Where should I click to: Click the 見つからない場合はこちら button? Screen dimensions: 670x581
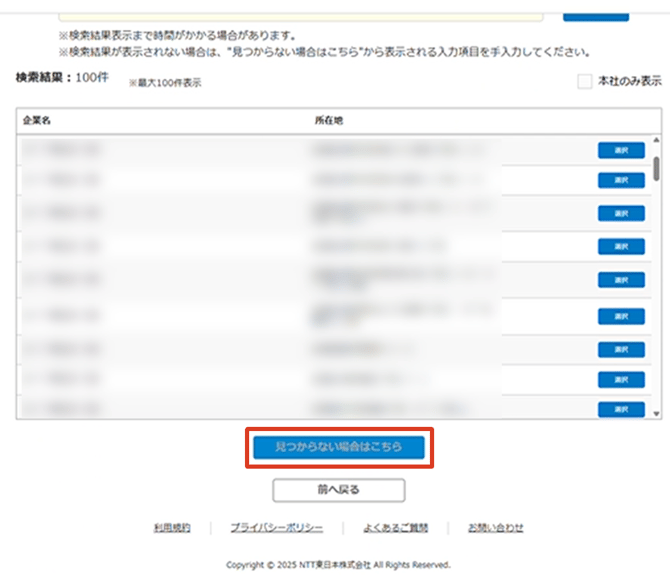(339, 447)
